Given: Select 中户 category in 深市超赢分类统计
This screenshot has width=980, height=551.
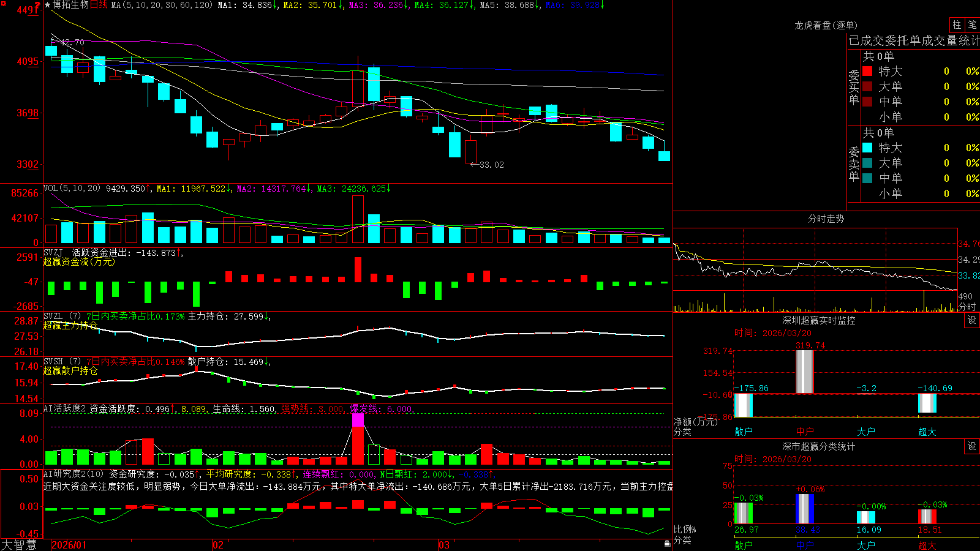Looking at the screenshot, I should tap(805, 545).
